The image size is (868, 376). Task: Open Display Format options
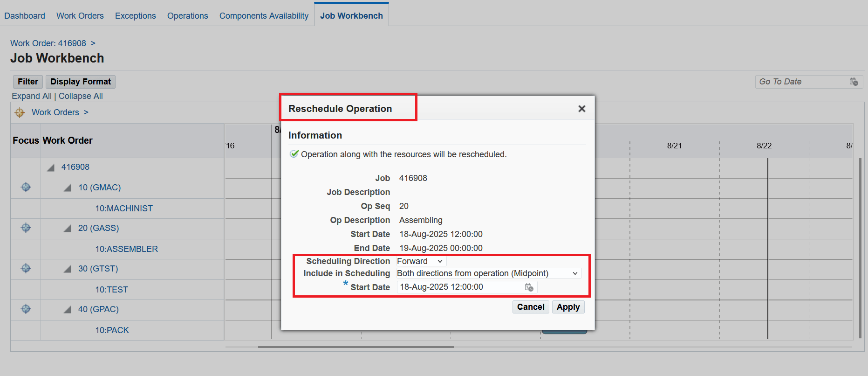[81, 82]
